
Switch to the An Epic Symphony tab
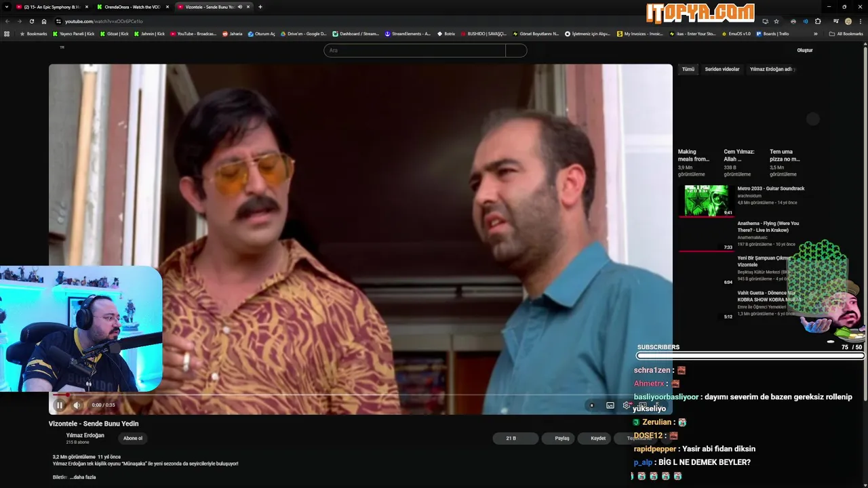pos(53,7)
